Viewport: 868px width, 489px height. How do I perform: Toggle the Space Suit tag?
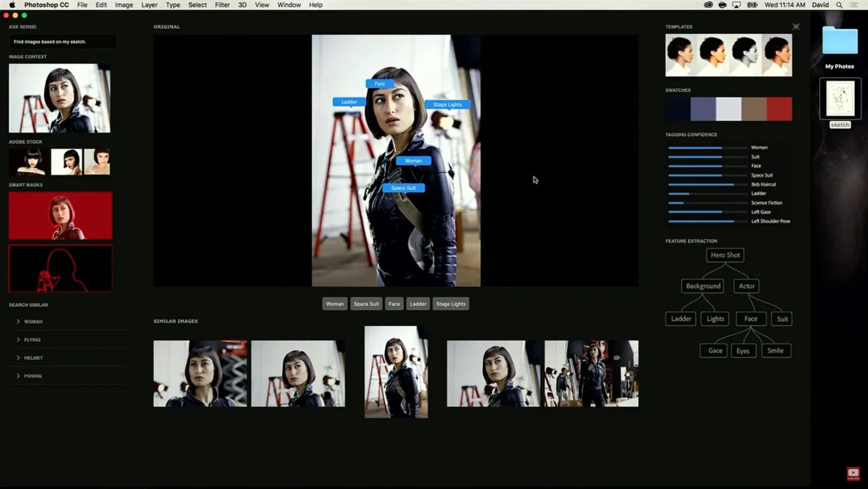click(366, 304)
